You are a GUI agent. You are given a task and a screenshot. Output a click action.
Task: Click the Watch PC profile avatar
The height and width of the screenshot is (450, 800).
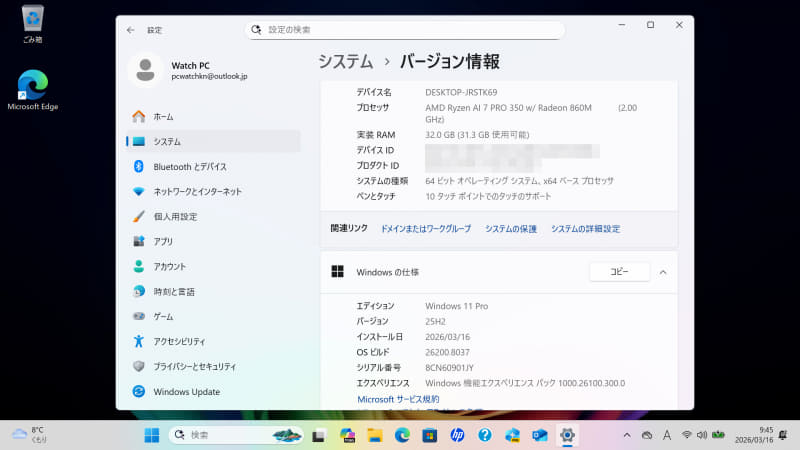point(145,70)
